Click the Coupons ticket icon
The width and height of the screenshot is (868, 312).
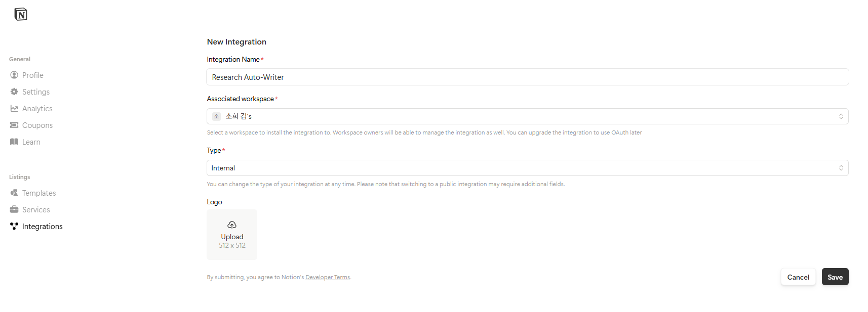pos(14,125)
